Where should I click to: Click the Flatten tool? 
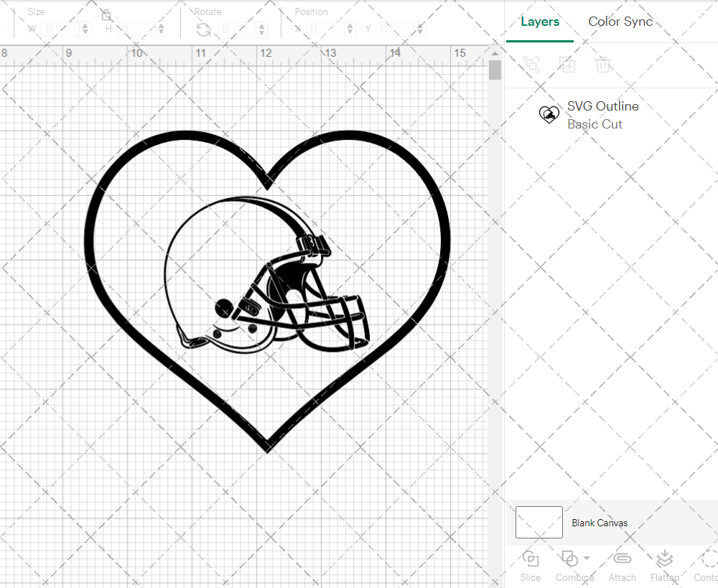click(664, 566)
